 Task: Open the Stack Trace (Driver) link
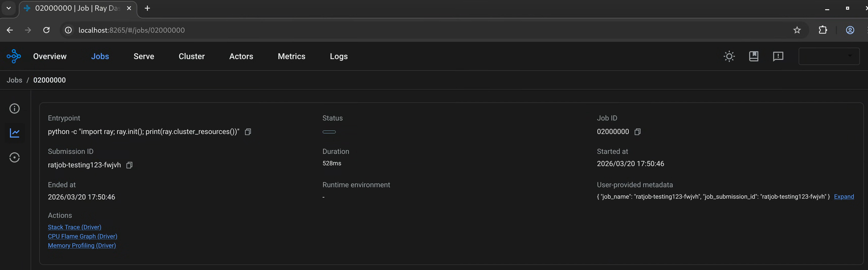click(74, 227)
